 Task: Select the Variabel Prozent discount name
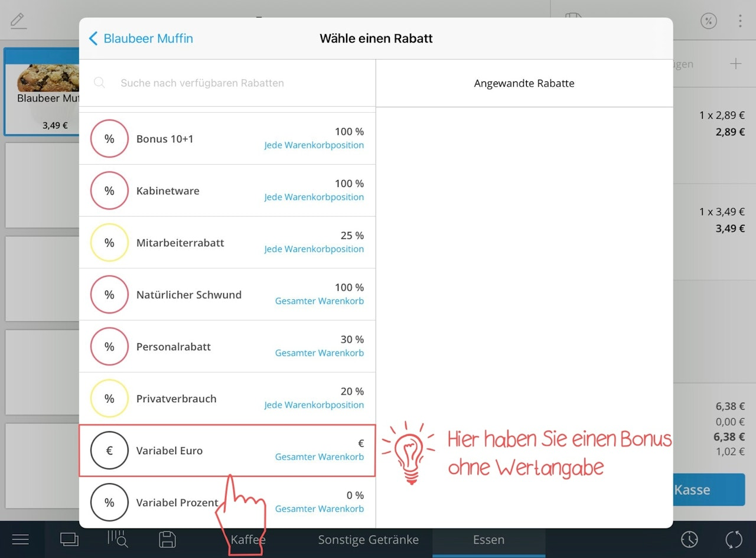(178, 502)
